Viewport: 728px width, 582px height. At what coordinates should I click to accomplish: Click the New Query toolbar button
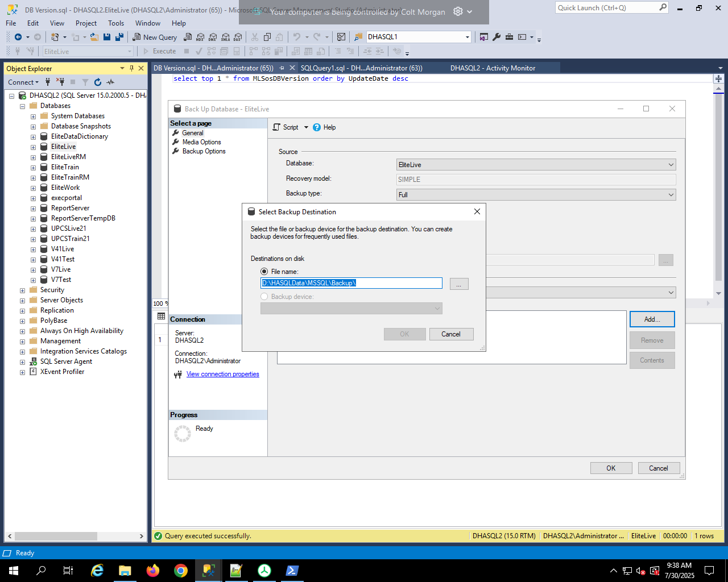point(155,37)
